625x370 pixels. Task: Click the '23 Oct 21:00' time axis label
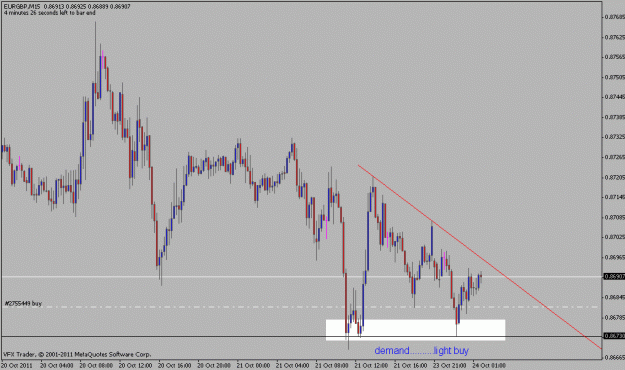(450, 365)
